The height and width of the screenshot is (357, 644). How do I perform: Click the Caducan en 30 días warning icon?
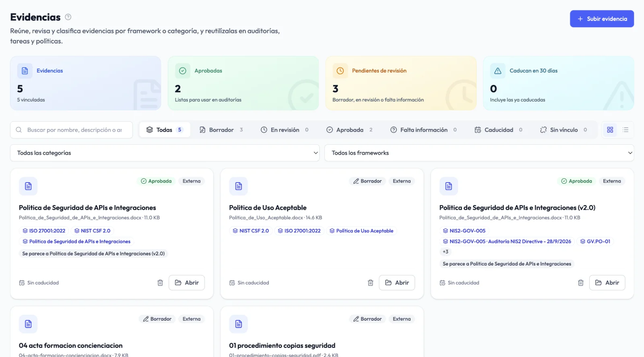[x=497, y=71]
